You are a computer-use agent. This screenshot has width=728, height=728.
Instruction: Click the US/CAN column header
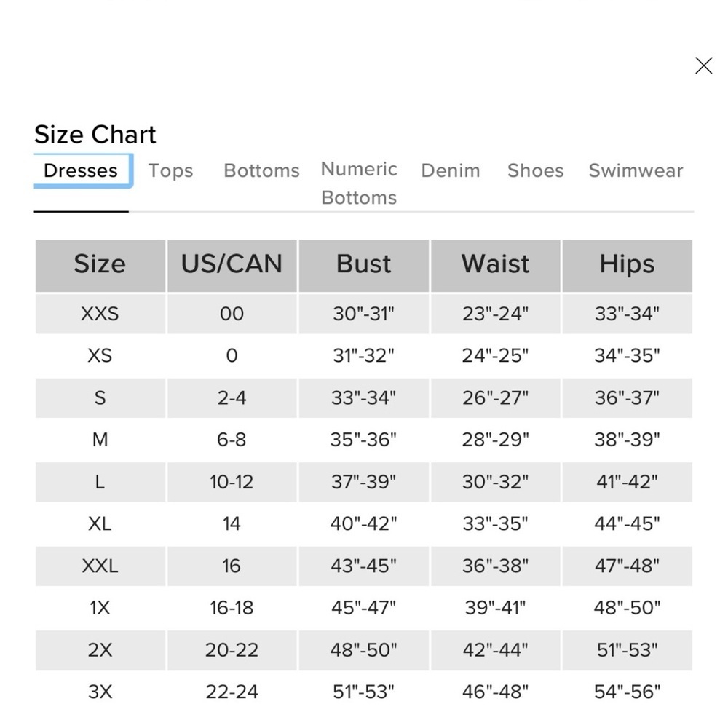[232, 266]
